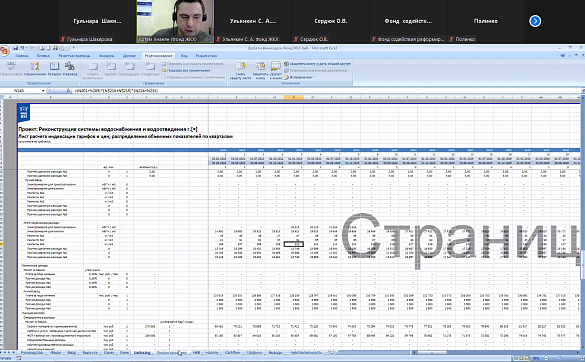Click the formula bar text

116,91
